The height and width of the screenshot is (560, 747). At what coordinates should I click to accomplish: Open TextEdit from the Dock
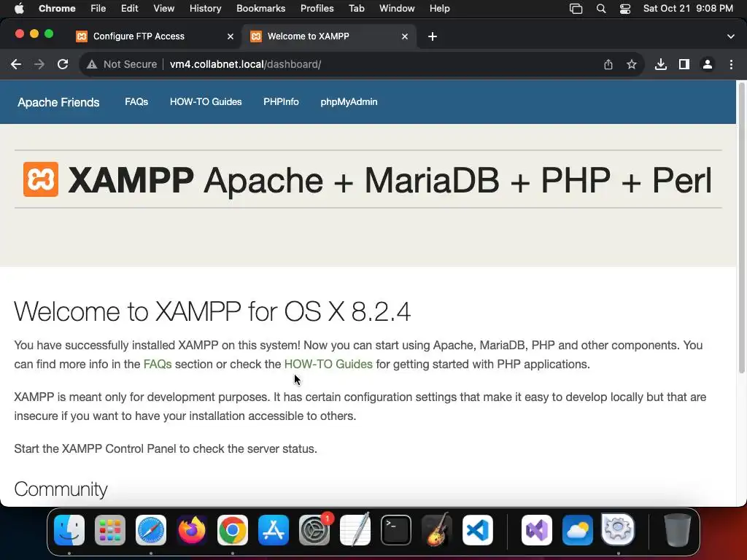355,530
